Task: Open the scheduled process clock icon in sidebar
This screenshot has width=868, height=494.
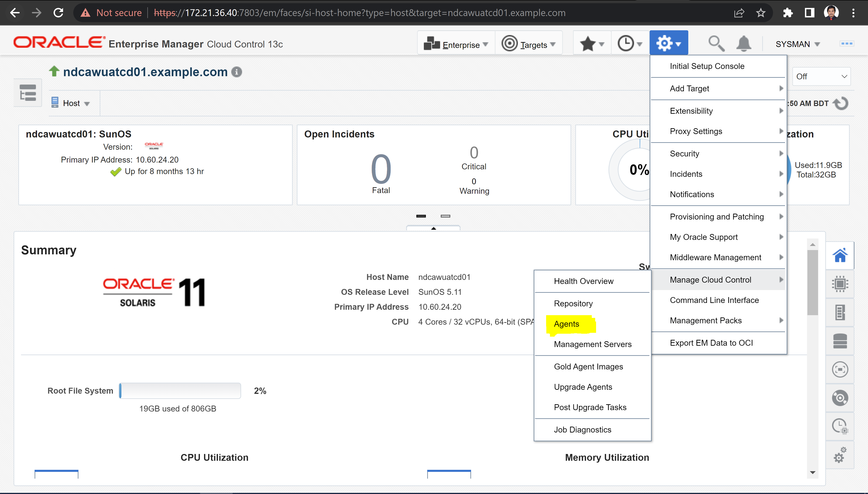Action: 840,426
